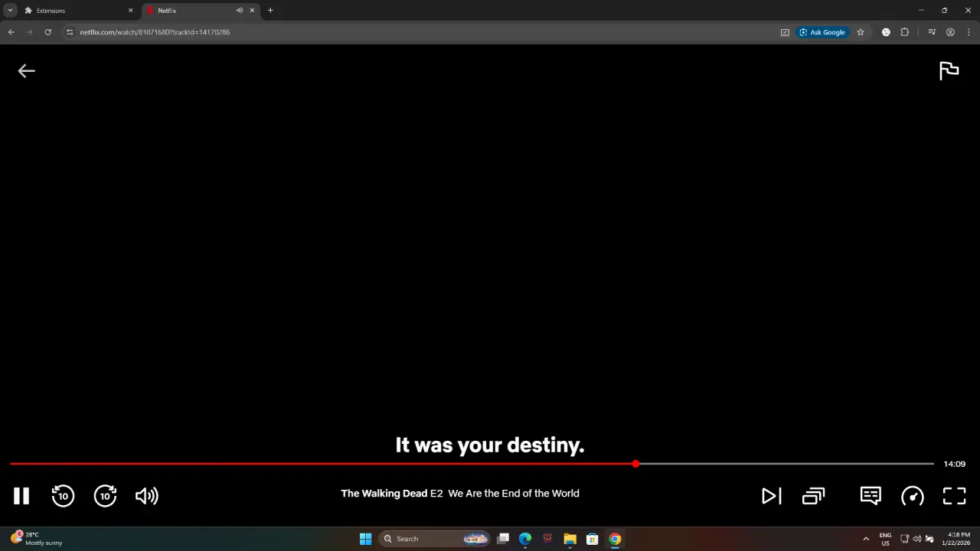View site information icon in address bar

point(70,32)
